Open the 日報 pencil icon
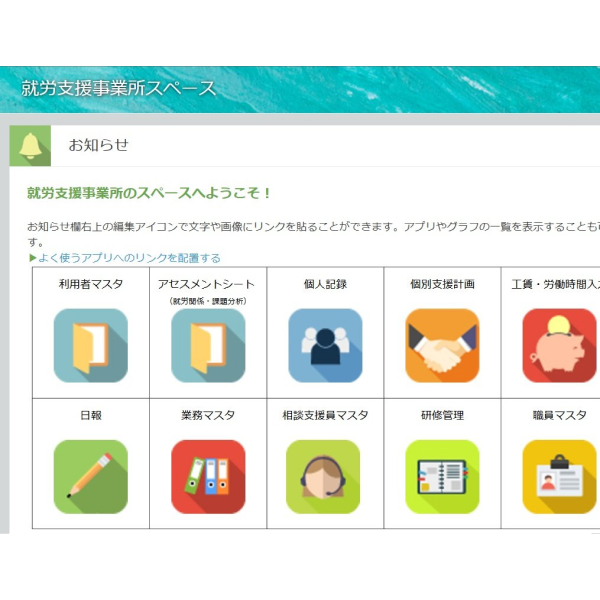Viewport: 600px width, 600px height. 91,477
